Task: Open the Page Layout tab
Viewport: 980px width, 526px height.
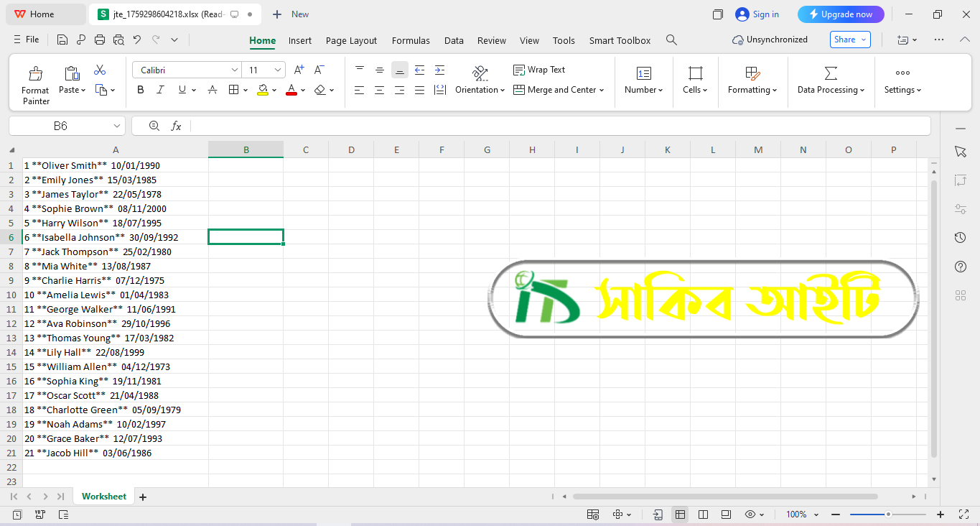Action: tap(351, 41)
